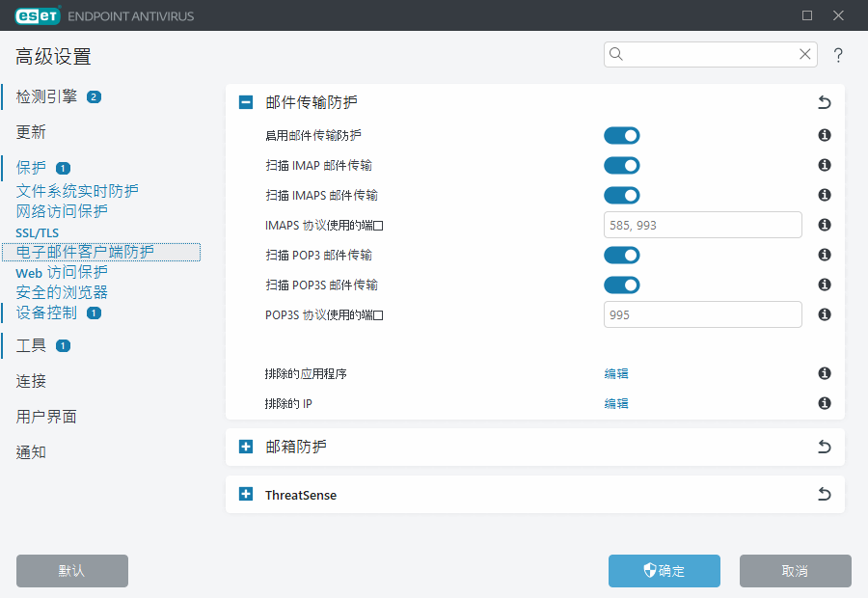Screen dimensions: 868x598
Task: Click the info icon for 扫描 IMAPS 邮件传输
Action: click(825, 195)
